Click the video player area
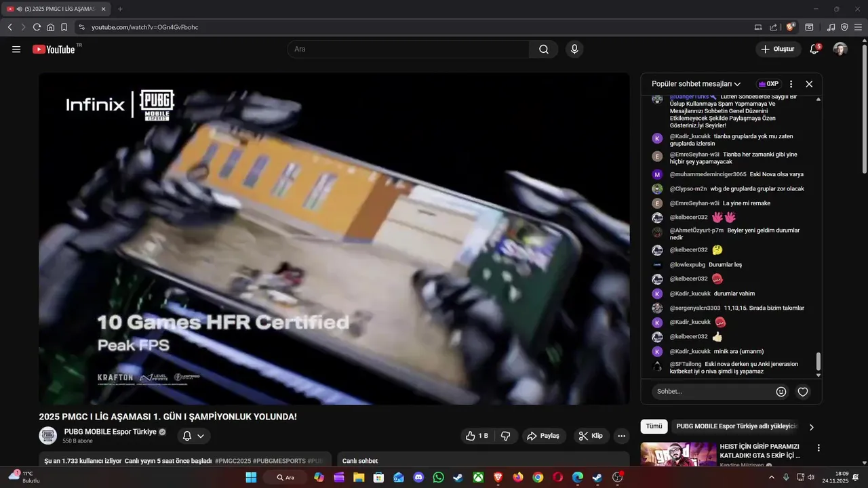 click(334, 239)
